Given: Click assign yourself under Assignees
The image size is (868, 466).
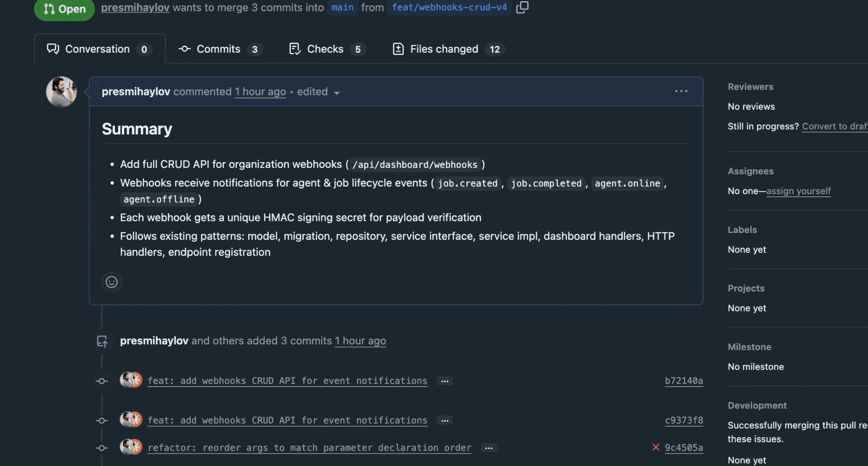Looking at the screenshot, I should tap(798, 191).
